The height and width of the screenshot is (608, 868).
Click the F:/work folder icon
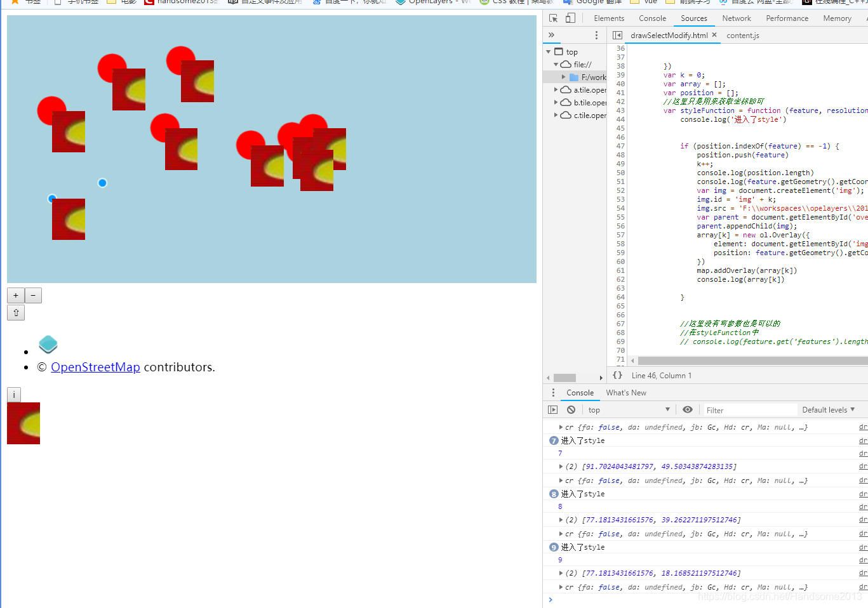click(574, 77)
